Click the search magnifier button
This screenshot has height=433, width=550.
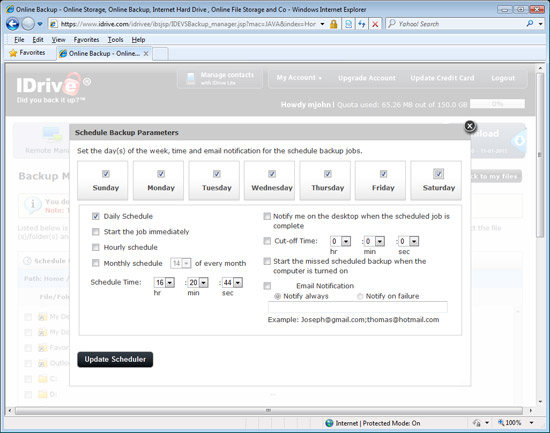tap(530, 24)
